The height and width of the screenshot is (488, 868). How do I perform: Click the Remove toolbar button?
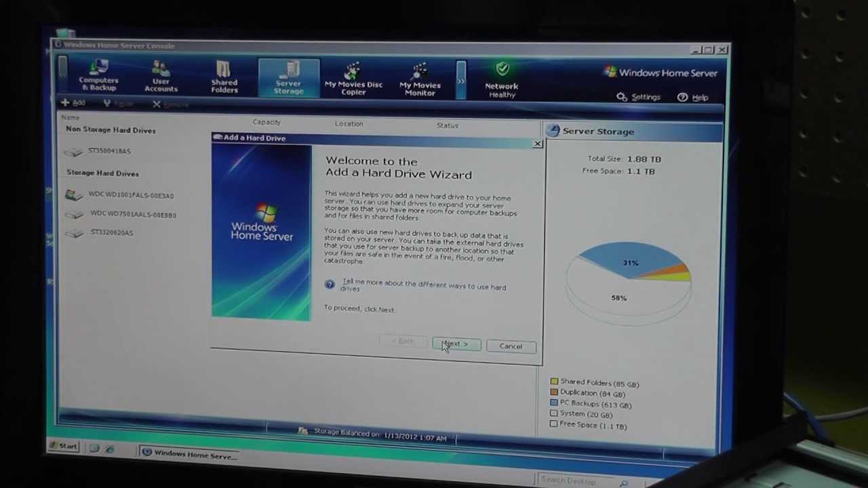click(x=170, y=104)
